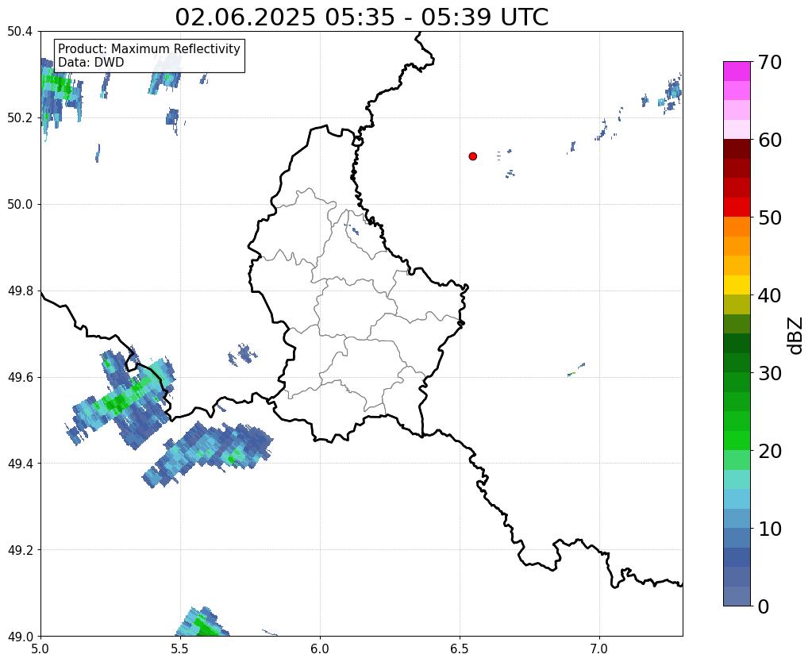Click the 60 tick label on colorbar
The height and width of the screenshot is (662, 812).
click(x=770, y=140)
